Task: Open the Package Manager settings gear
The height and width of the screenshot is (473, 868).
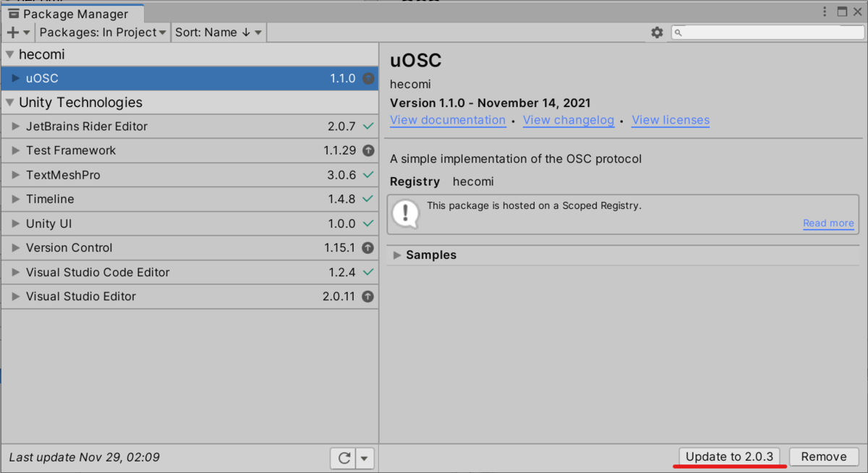Action: pos(657,32)
